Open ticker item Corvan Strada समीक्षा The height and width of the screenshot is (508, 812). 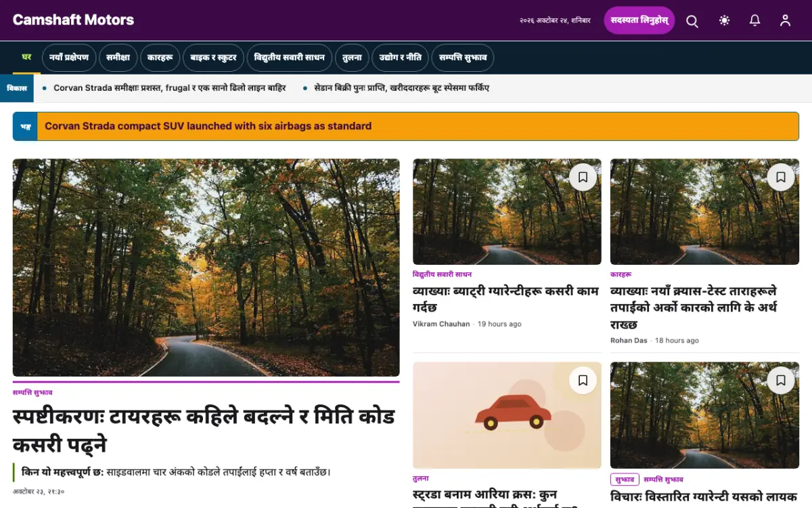coord(170,88)
